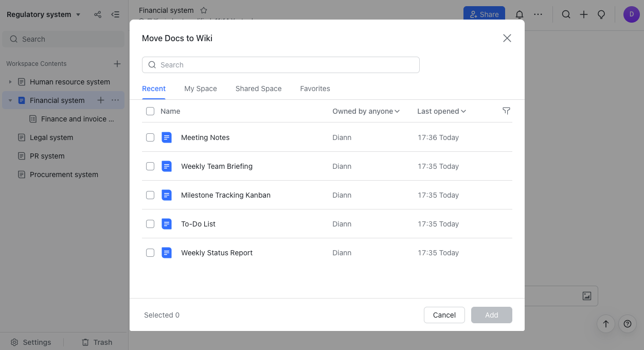The width and height of the screenshot is (644, 350).
Task: Close the Move Docs to Wiki dialog
Action: pos(507,38)
